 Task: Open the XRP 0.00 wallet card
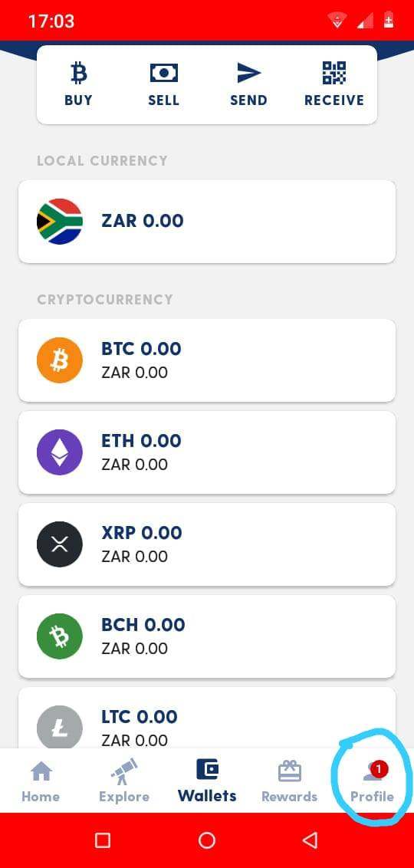[x=207, y=544]
